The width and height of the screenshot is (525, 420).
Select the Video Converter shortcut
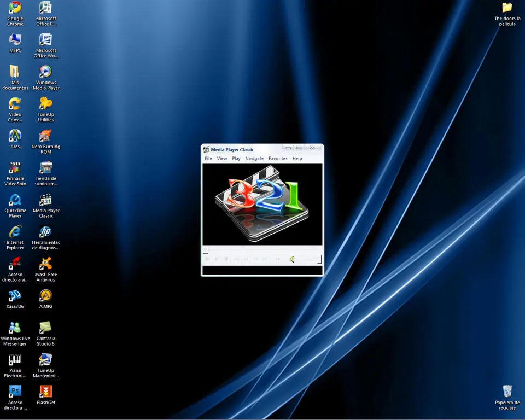pyautogui.click(x=15, y=109)
